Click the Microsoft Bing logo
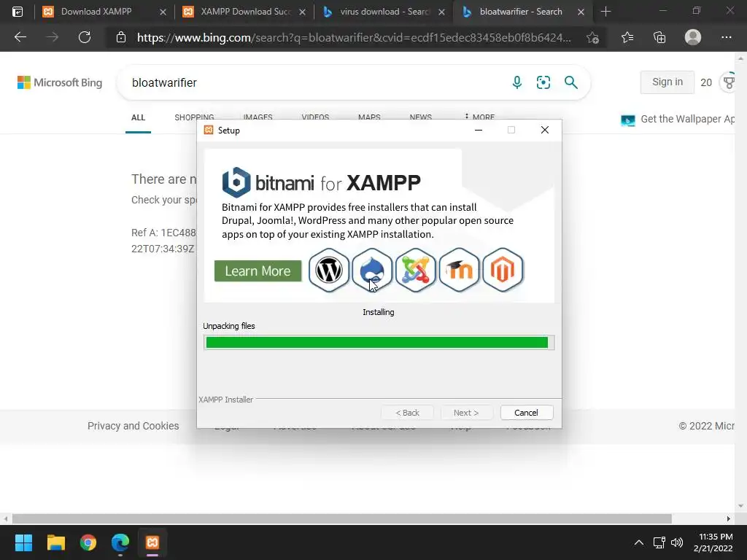Viewport: 747px width, 560px height. 60,82
